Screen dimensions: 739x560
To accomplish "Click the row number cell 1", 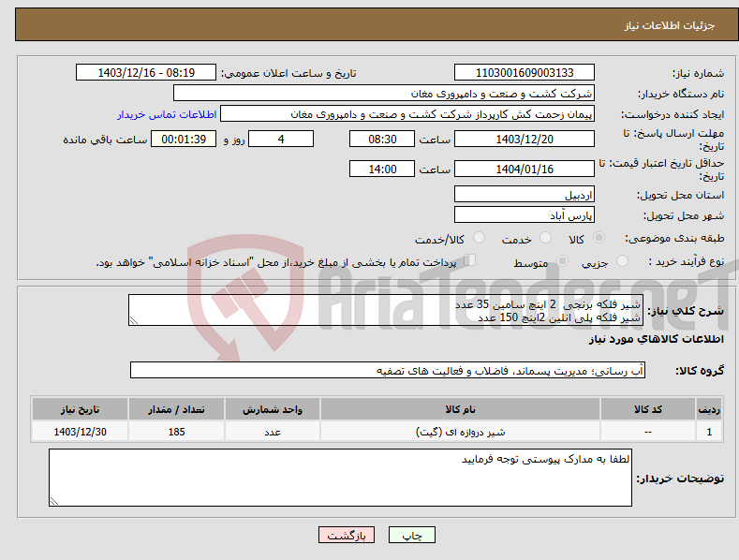I will coord(709,432).
